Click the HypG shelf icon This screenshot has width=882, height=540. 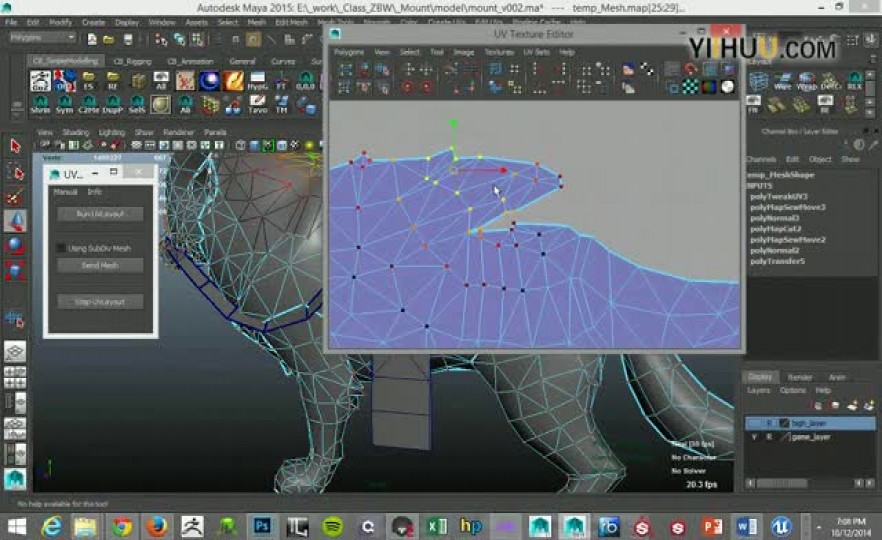(x=257, y=81)
